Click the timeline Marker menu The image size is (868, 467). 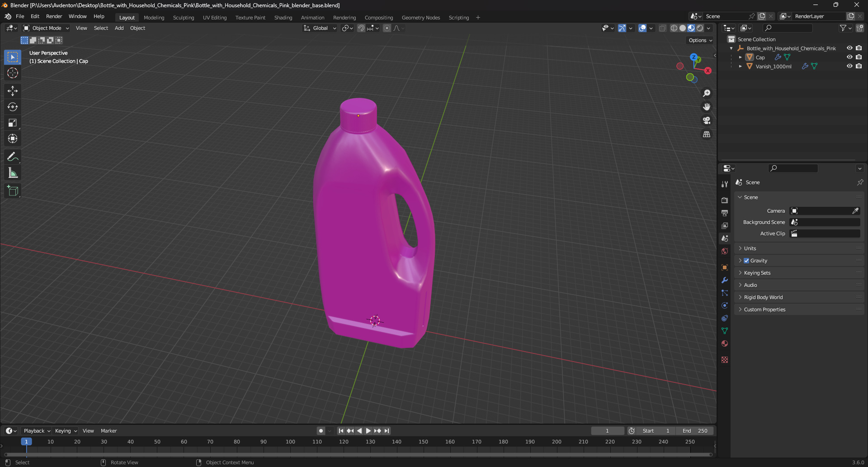[108, 431]
